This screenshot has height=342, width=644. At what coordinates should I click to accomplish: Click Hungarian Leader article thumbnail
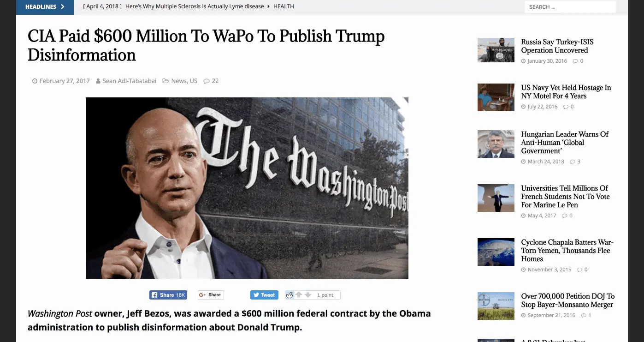click(496, 144)
